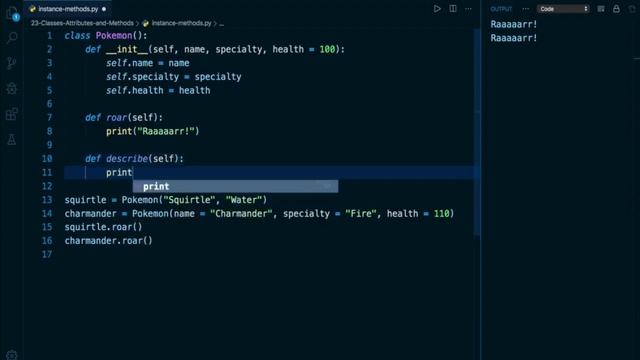
Task: Click the first Raaaaarr! output line
Action: click(513, 24)
